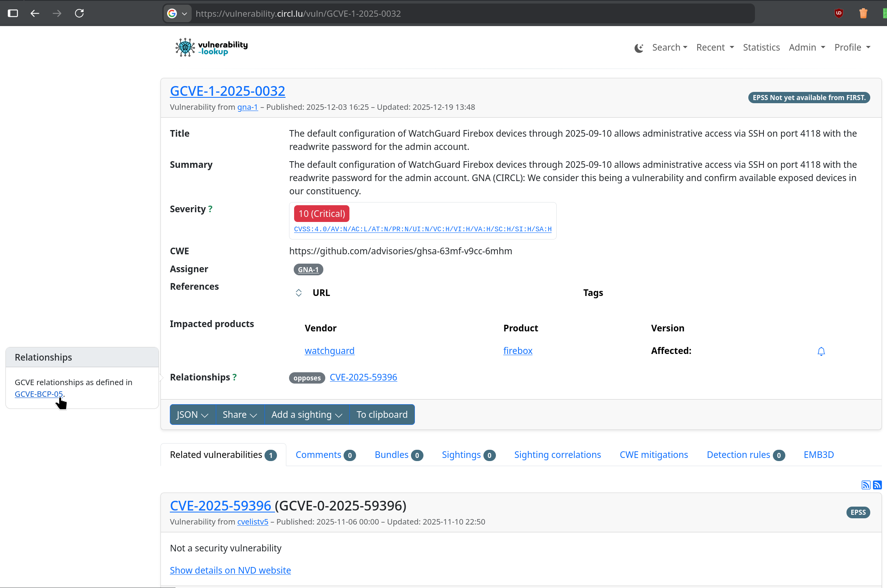Image resolution: width=887 pixels, height=588 pixels.
Task: Click the Relationships help question mark
Action: point(235,377)
